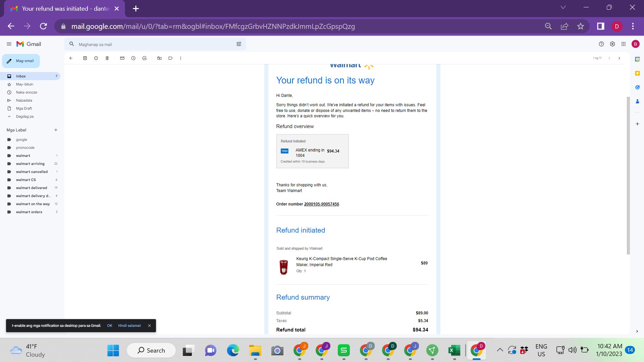Screen dimensions: 644x362
Task: Open the Google Account avatar in Gmail
Action: point(635,44)
